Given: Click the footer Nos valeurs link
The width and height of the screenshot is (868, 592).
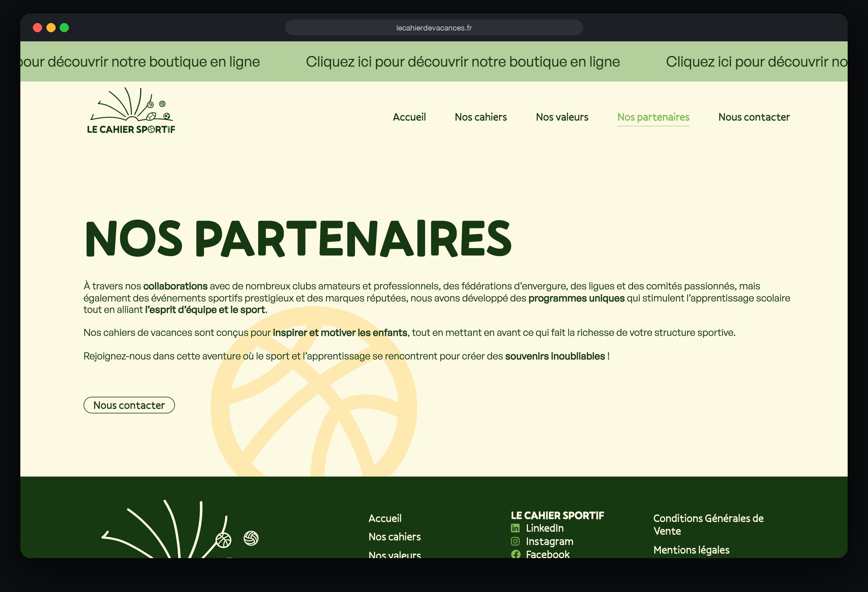Looking at the screenshot, I should tap(394, 554).
